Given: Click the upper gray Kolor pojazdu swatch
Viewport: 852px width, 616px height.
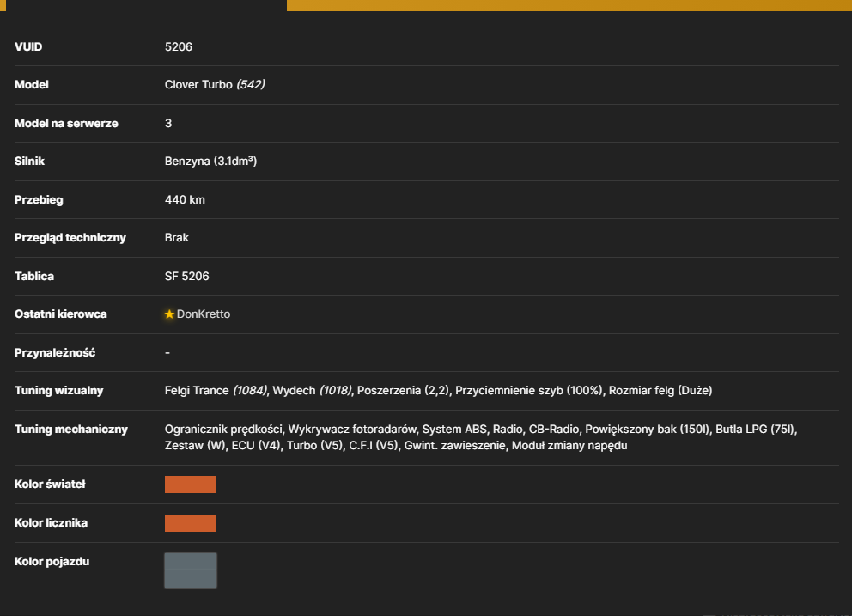Looking at the screenshot, I should pyautogui.click(x=191, y=562).
